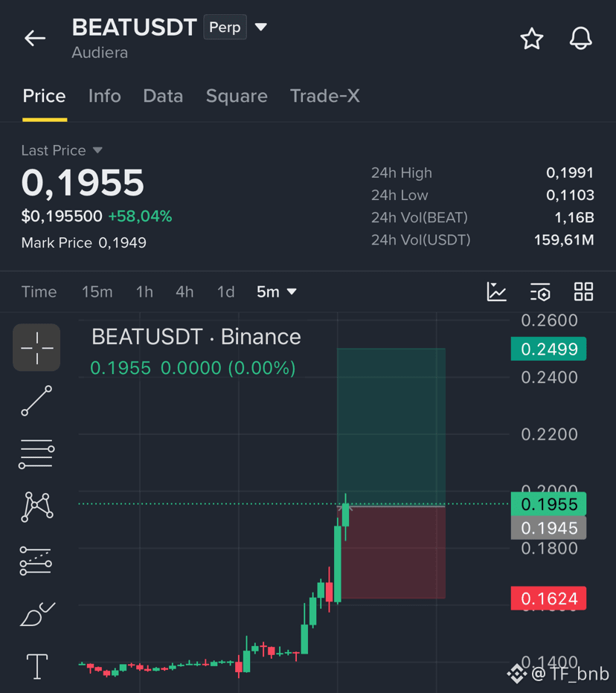
Task: Expand the BEATUSDT pair selector arrow
Action: [x=261, y=28]
